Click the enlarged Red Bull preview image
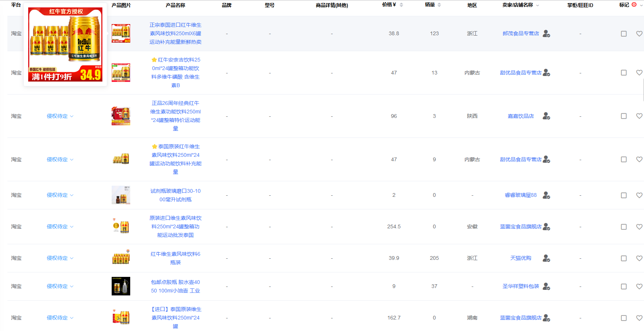Viewport: 644px width, 331px height. point(65,44)
